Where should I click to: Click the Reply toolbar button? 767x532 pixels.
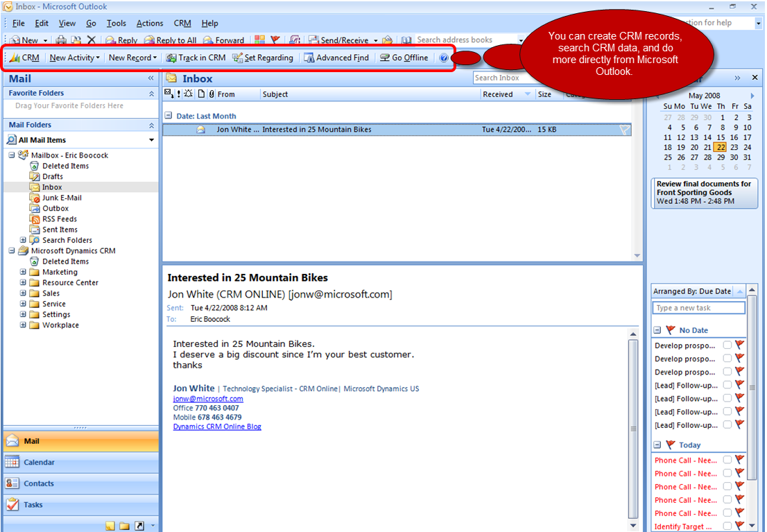tap(121, 40)
